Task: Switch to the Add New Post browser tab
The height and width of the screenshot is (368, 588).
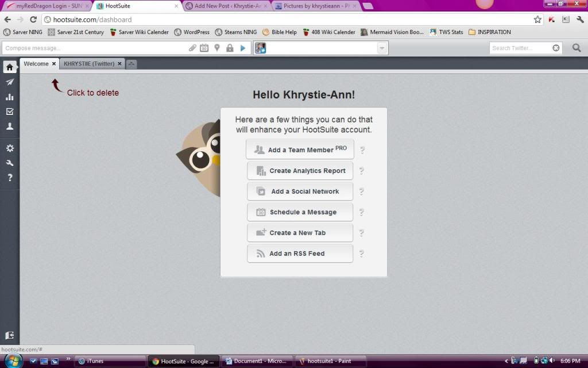Action: pyautogui.click(x=227, y=6)
